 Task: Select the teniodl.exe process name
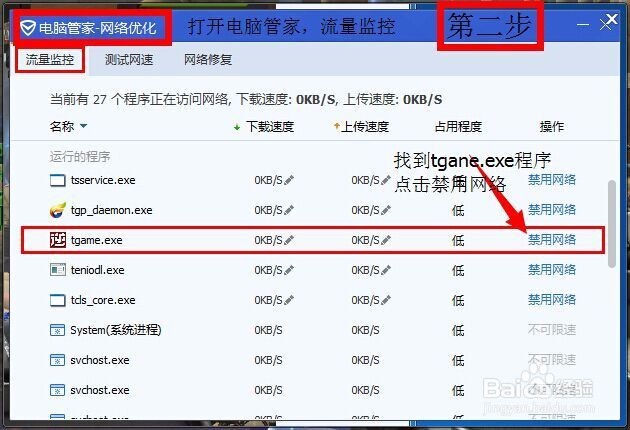(x=97, y=270)
